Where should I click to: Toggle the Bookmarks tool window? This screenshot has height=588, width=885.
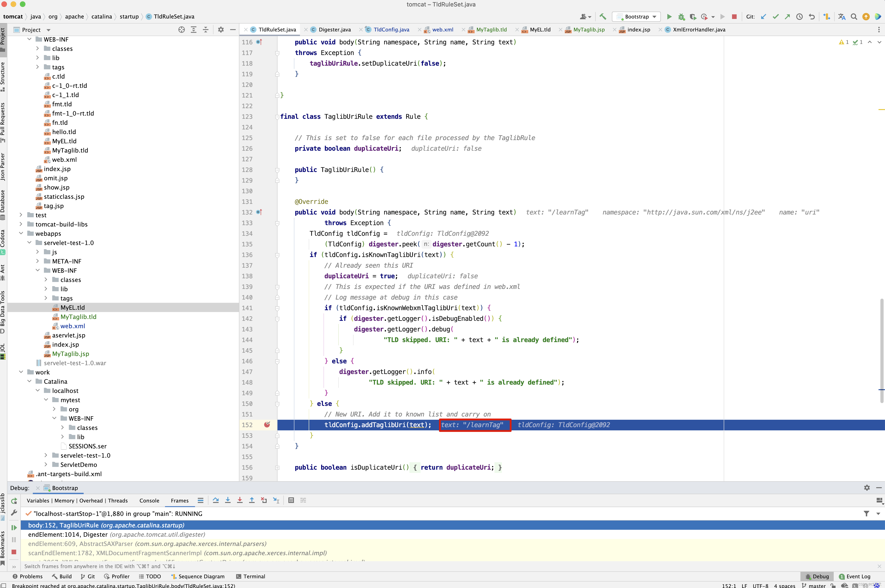(x=3, y=548)
